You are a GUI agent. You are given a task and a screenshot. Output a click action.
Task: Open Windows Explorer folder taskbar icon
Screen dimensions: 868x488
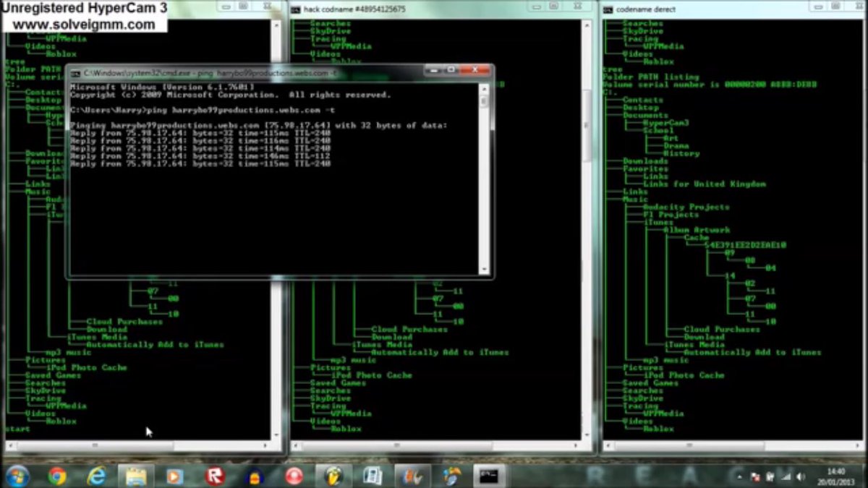coord(136,476)
